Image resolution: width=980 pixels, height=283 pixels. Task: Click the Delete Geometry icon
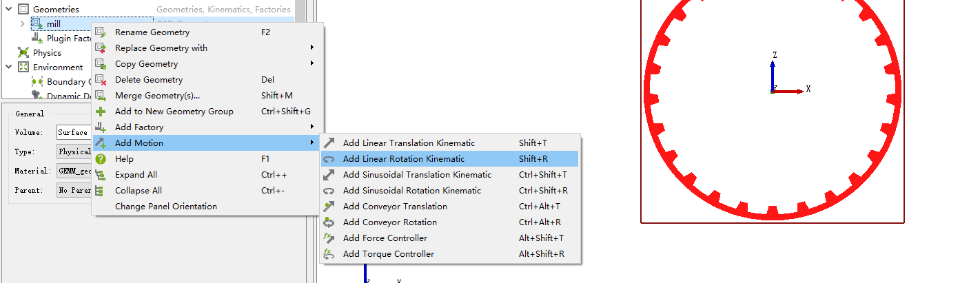tap(101, 80)
